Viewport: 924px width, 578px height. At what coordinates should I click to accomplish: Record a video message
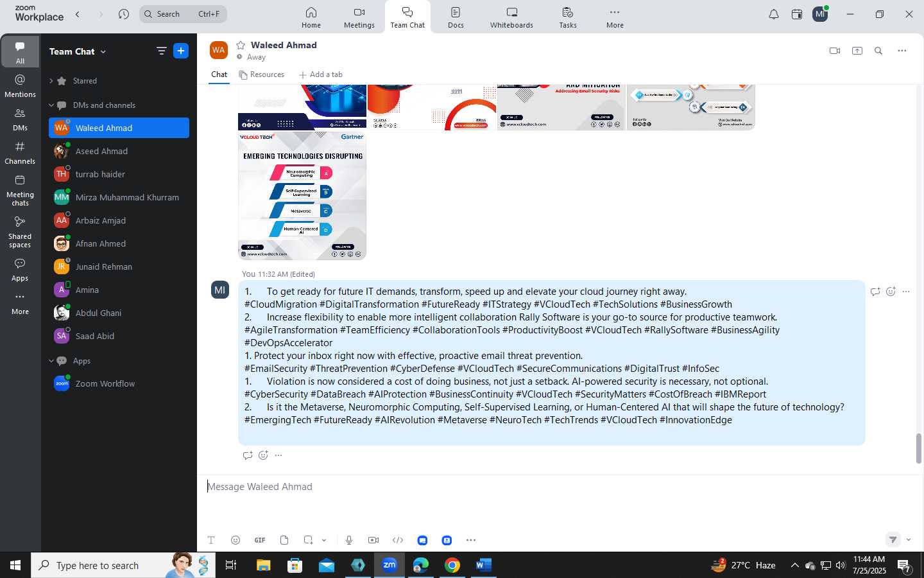373,540
